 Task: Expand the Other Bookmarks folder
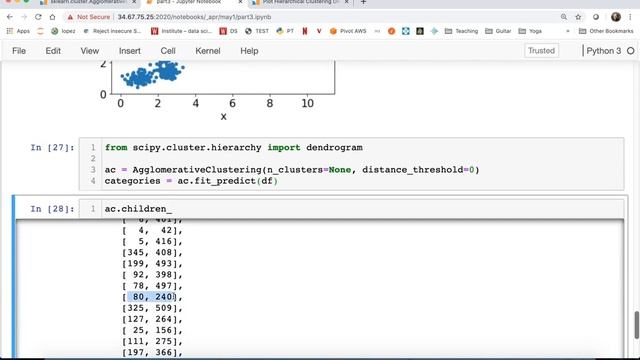[606, 31]
